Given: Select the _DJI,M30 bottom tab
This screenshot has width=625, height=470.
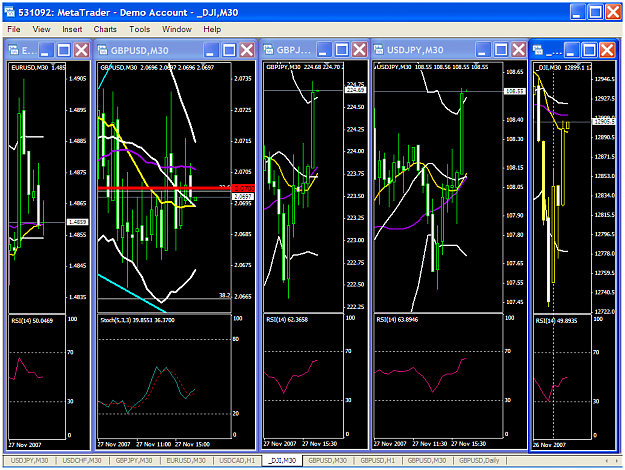Looking at the screenshot, I should [x=282, y=460].
